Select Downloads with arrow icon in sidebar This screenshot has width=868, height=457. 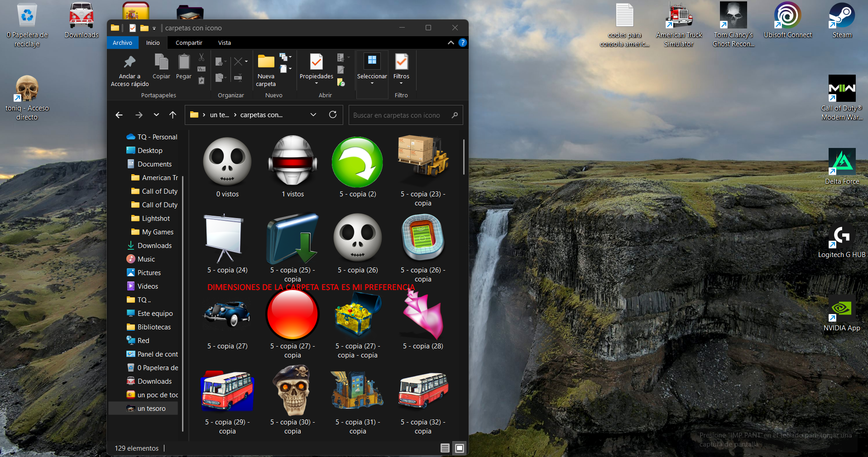click(149, 245)
